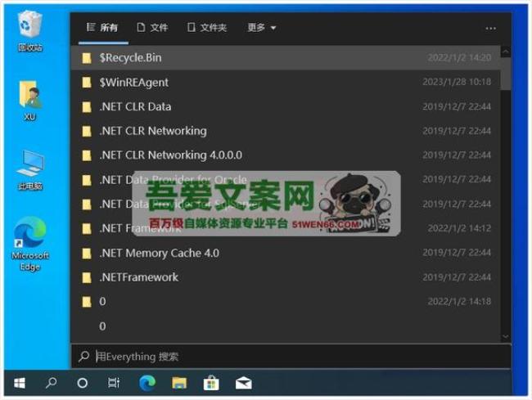Screen dimensions: 532x400
Task: Open the Recycle Bin desktop icon
Action: [x=30, y=30]
